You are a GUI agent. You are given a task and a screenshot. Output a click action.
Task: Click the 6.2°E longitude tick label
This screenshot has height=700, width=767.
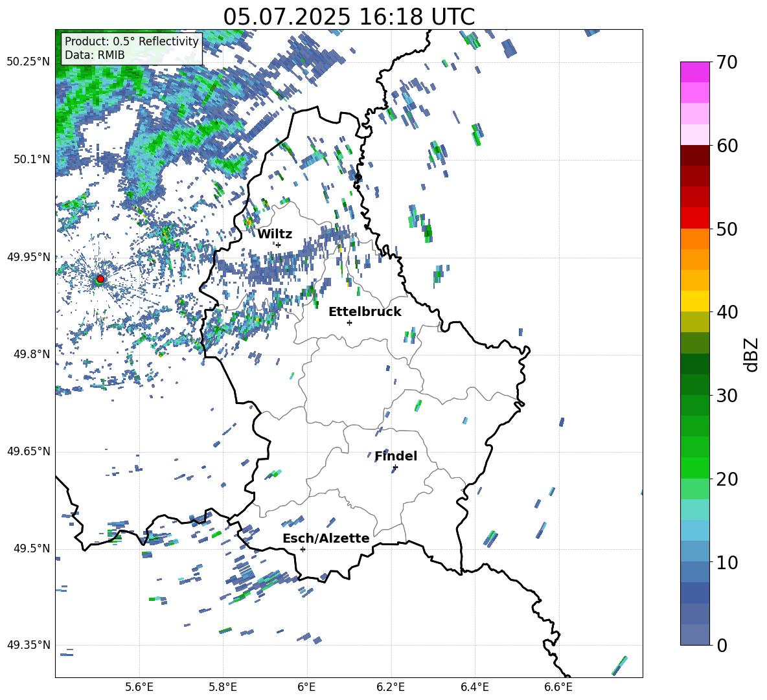(391, 687)
